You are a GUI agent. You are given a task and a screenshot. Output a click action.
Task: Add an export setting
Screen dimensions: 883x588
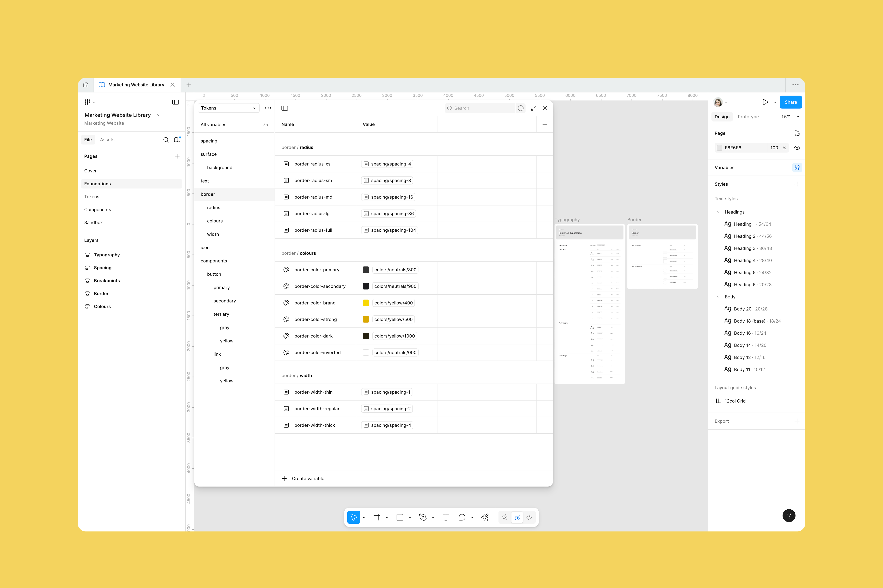tap(797, 421)
